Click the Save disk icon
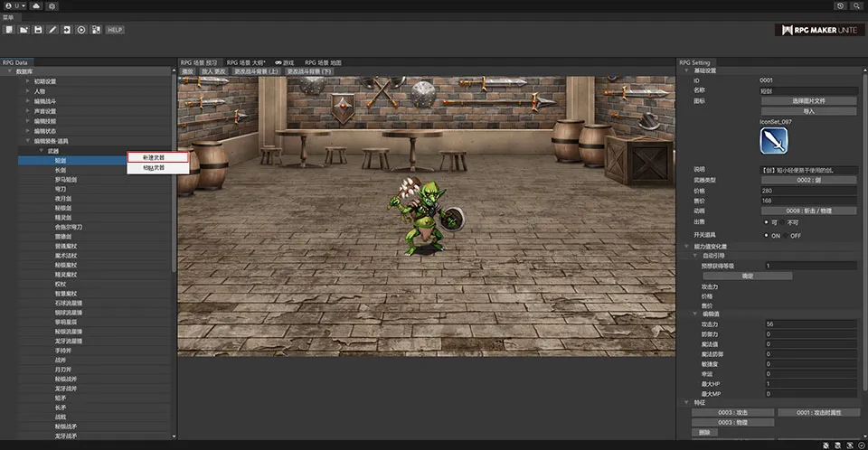868x450 pixels. click(38, 30)
